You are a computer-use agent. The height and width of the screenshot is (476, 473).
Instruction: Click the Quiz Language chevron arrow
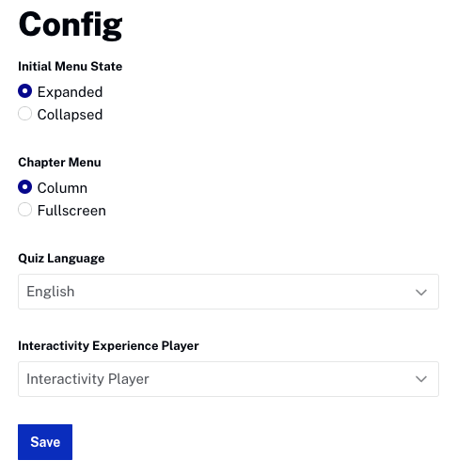(421, 293)
